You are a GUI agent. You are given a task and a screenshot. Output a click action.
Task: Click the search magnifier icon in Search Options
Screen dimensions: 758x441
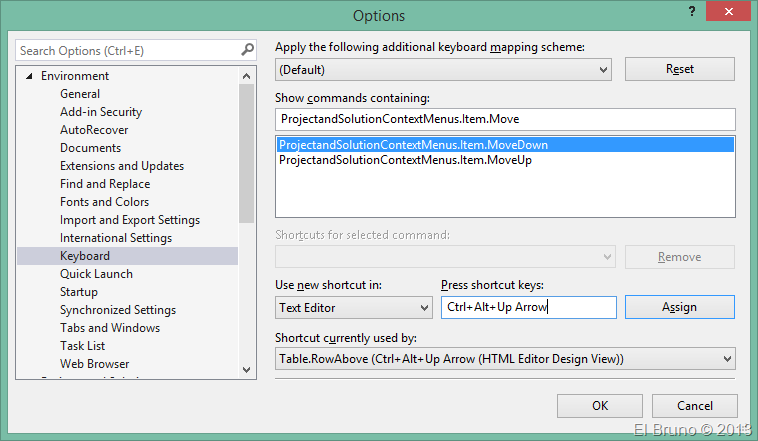[247, 50]
